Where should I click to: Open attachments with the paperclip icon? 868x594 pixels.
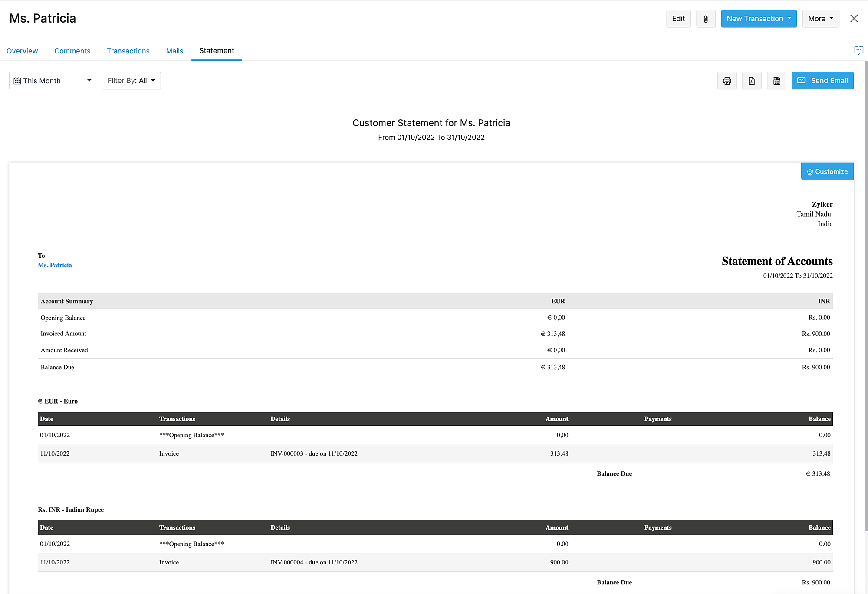click(706, 19)
